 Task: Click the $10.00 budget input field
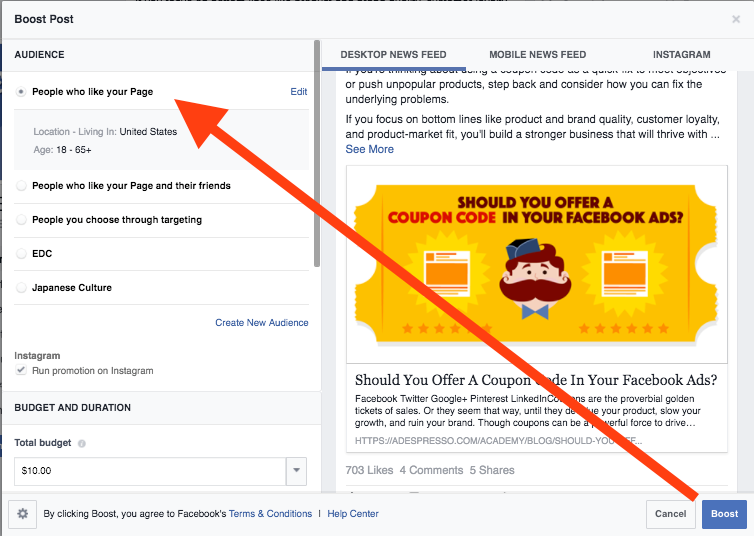tap(151, 471)
